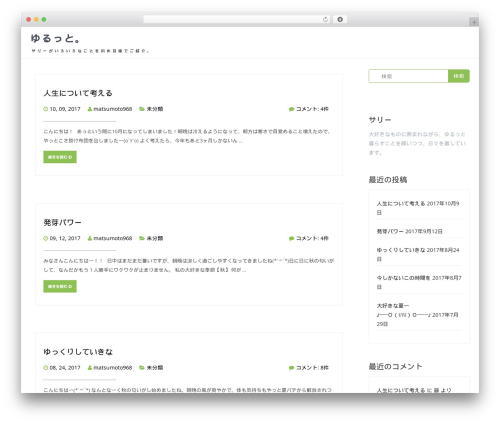Click the サリー sidebar heading

(x=380, y=120)
